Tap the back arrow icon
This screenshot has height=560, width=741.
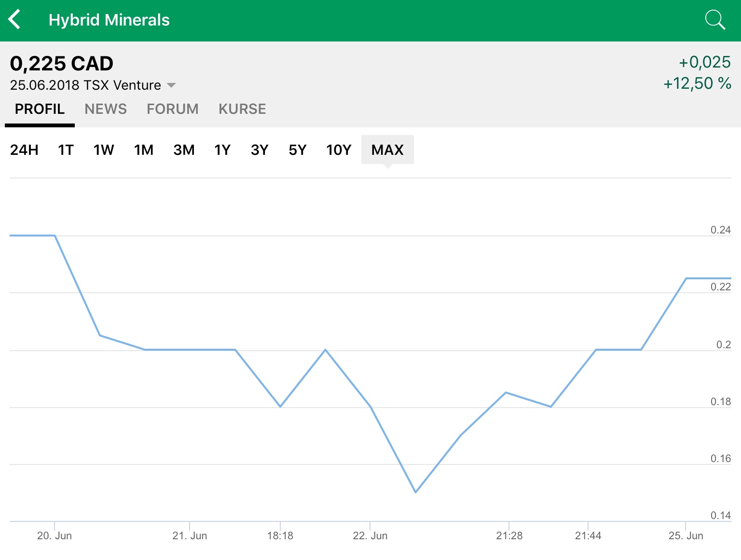pos(15,20)
